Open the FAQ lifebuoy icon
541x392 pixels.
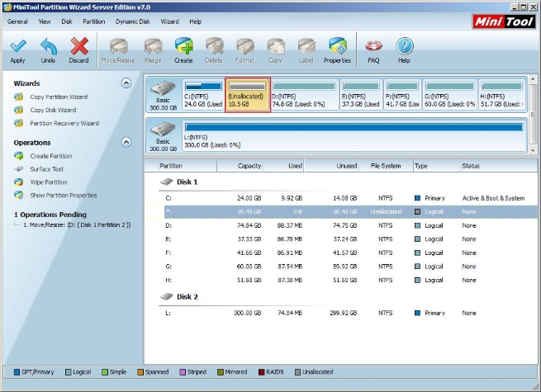point(373,45)
